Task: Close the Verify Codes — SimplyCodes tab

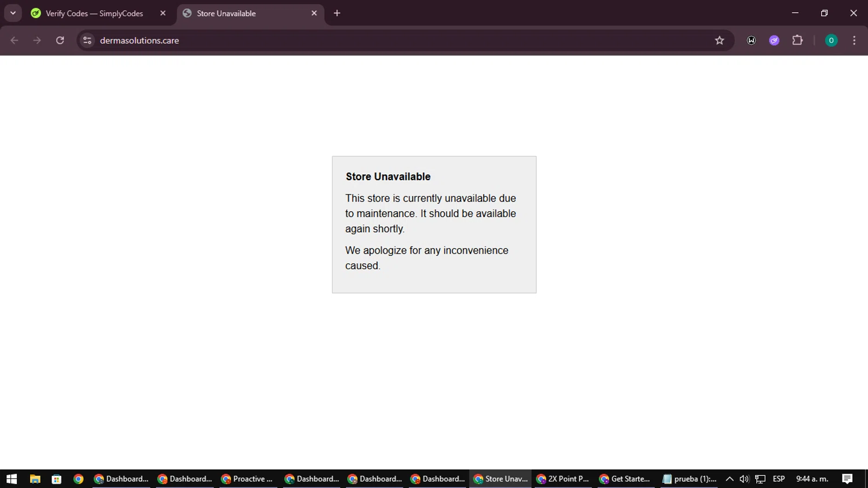Action: 163,13
